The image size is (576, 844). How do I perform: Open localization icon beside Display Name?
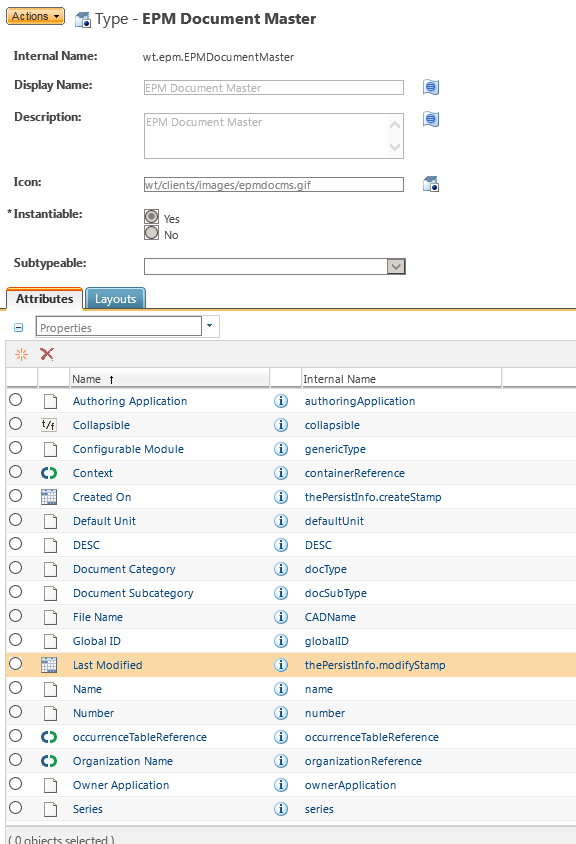pyautogui.click(x=431, y=87)
